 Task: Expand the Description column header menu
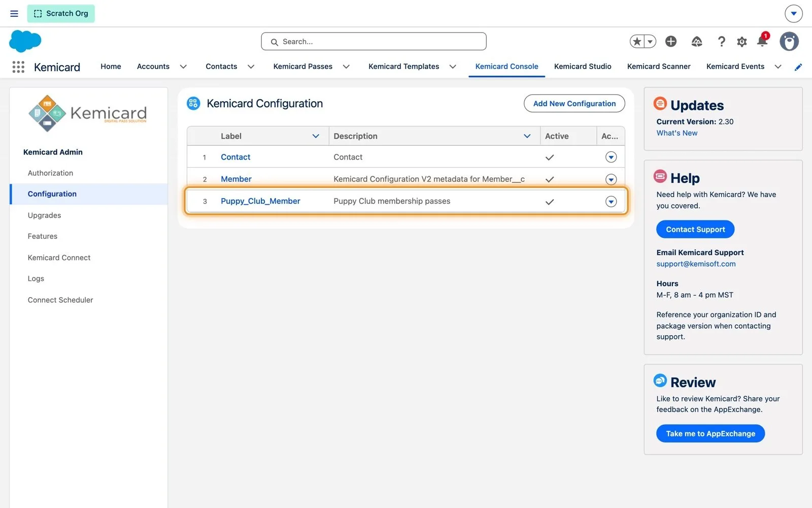pos(527,136)
